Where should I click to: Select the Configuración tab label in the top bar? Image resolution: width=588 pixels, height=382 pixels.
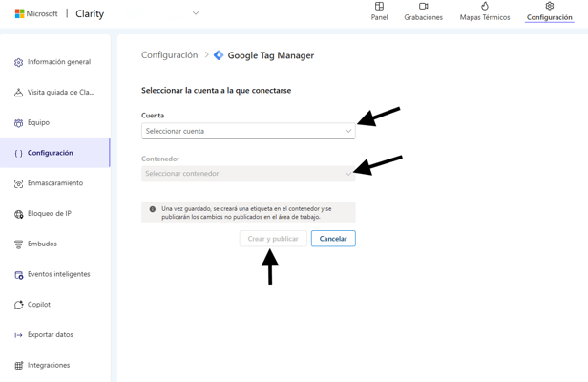[x=550, y=17]
